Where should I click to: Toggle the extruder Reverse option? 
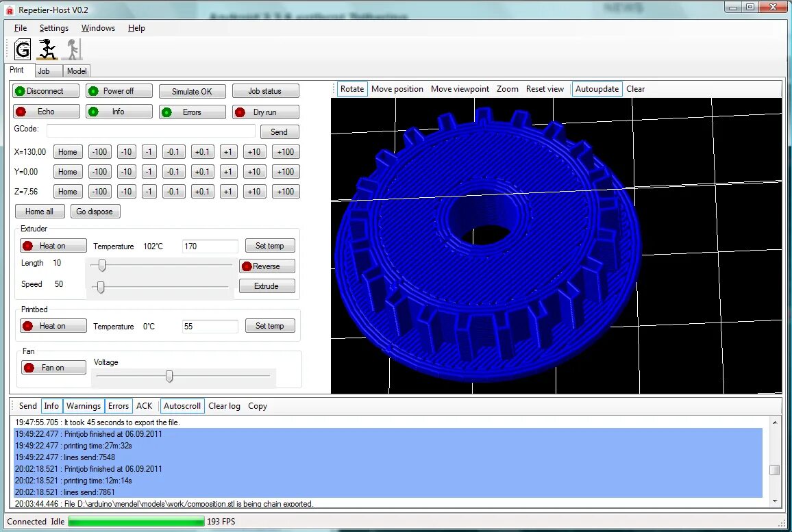[267, 266]
